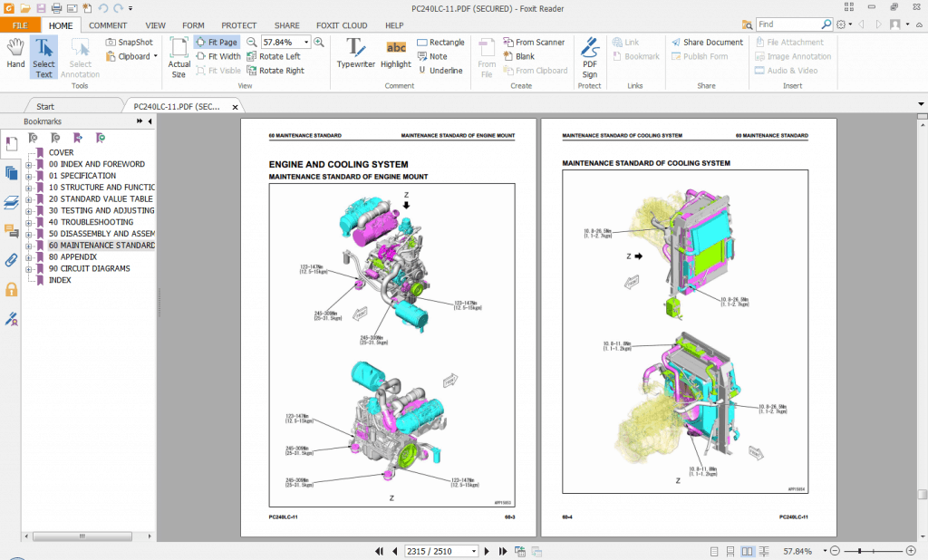
Task: Switch to single page view mode
Action: (x=714, y=551)
